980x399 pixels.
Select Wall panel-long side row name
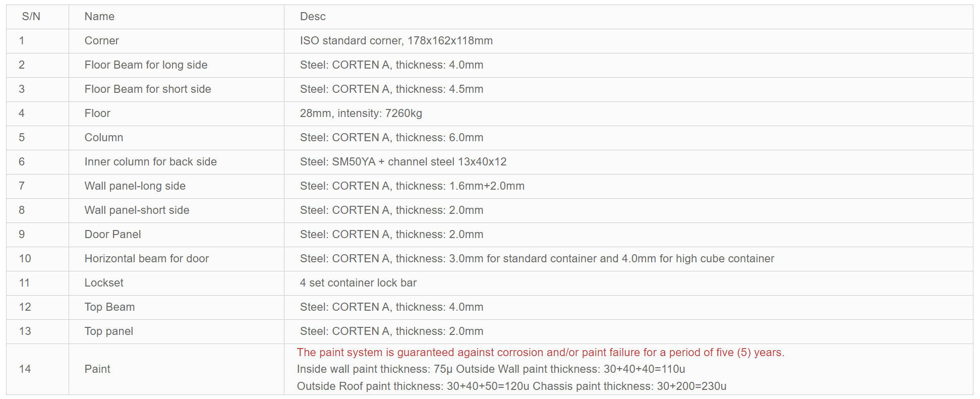(135, 186)
